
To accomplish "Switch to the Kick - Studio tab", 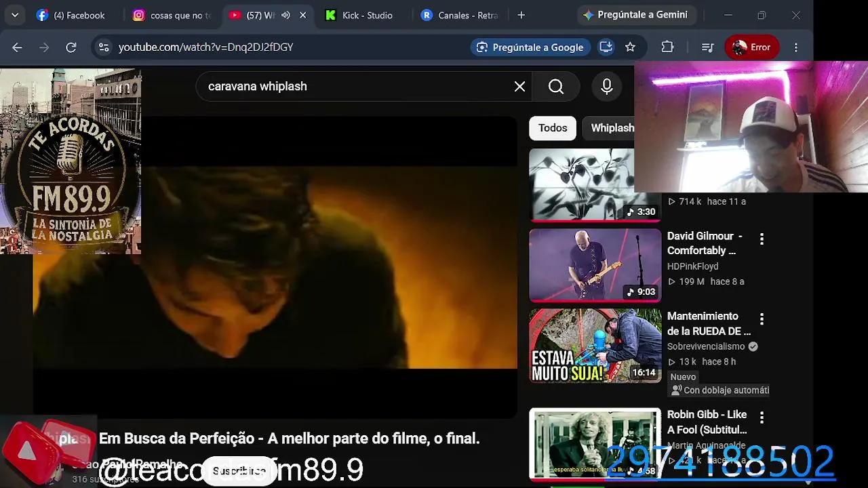I will (359, 15).
